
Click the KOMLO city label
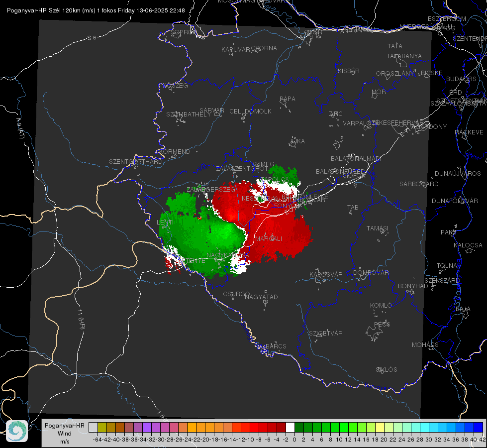coord(381,306)
